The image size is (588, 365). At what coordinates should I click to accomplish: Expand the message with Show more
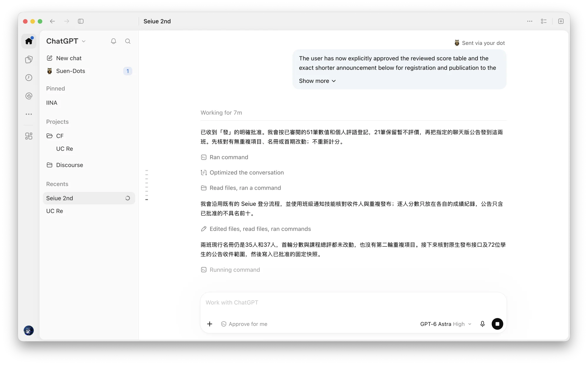[317, 81]
